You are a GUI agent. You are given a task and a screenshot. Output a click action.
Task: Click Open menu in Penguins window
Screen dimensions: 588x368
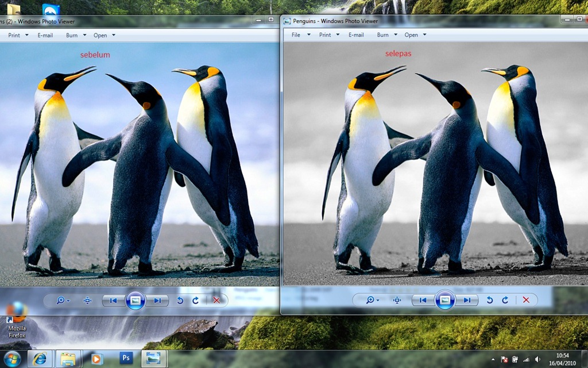coord(411,34)
